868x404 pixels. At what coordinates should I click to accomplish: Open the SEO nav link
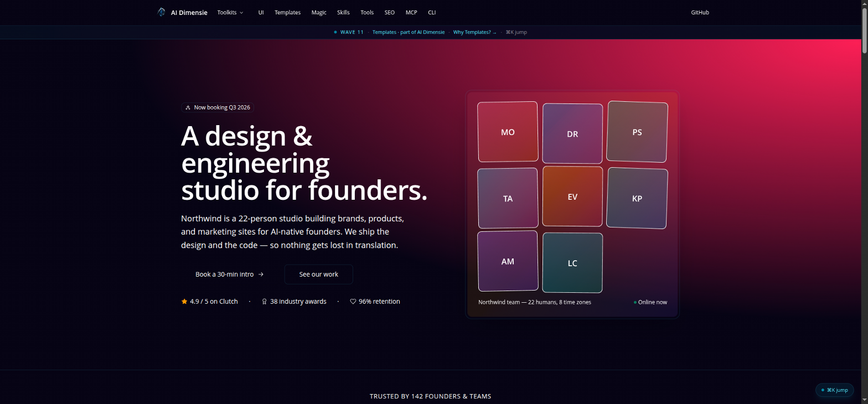tap(390, 12)
